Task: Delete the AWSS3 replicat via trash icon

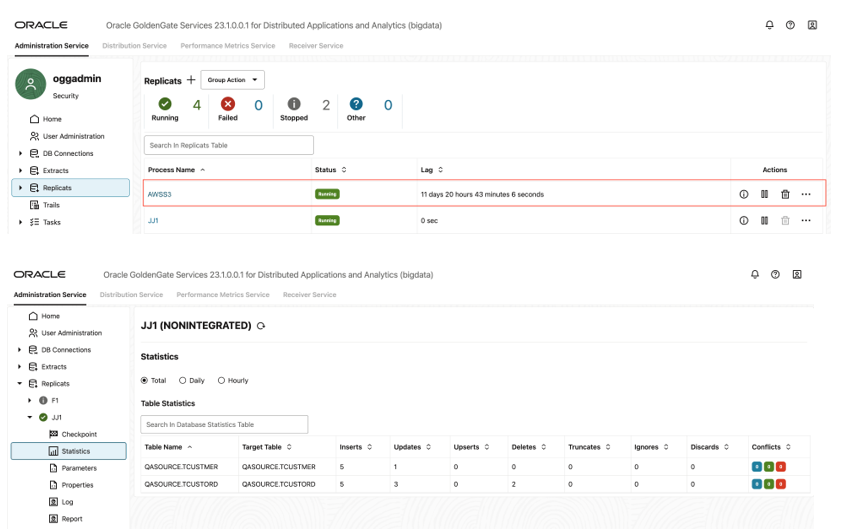Action: click(x=785, y=194)
